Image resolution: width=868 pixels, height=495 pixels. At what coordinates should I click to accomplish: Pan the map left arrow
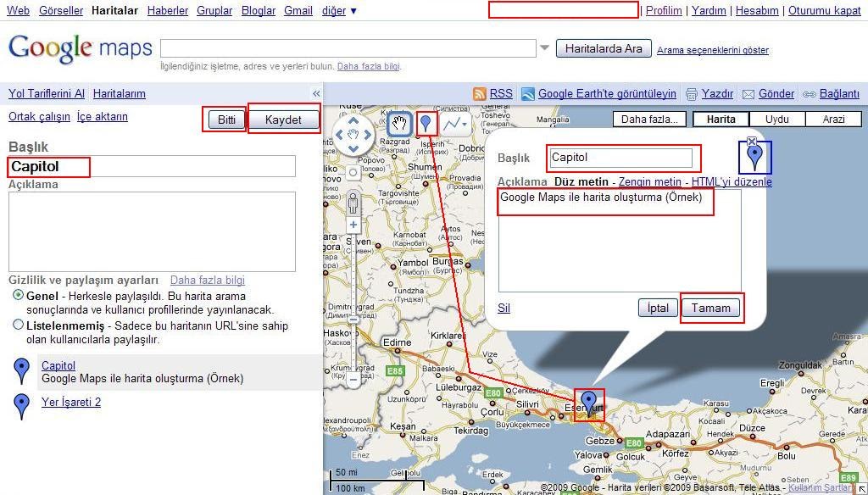tap(339, 135)
